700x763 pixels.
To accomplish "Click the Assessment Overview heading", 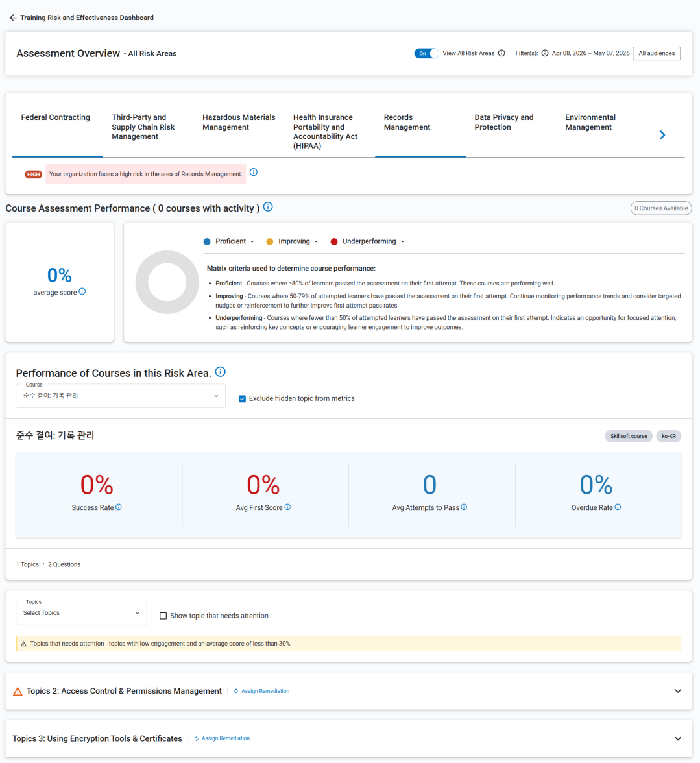I will pos(68,53).
